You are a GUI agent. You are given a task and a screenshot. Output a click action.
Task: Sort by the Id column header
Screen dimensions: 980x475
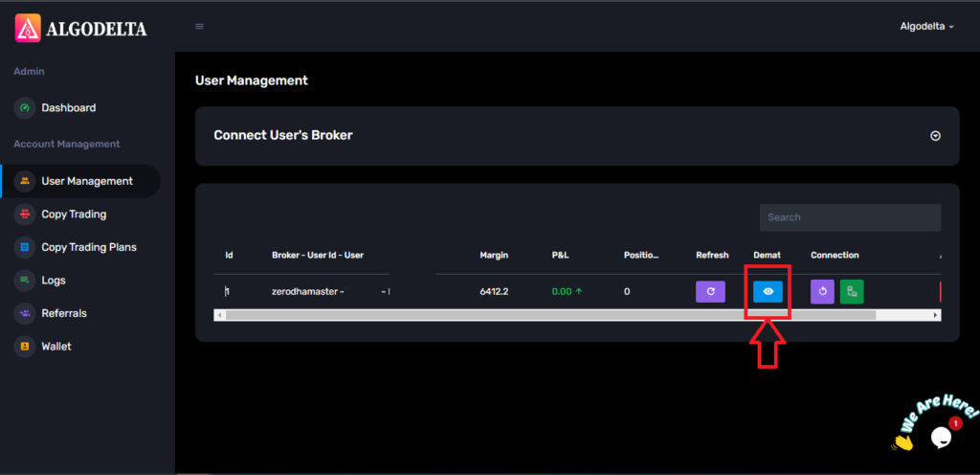[x=229, y=255]
